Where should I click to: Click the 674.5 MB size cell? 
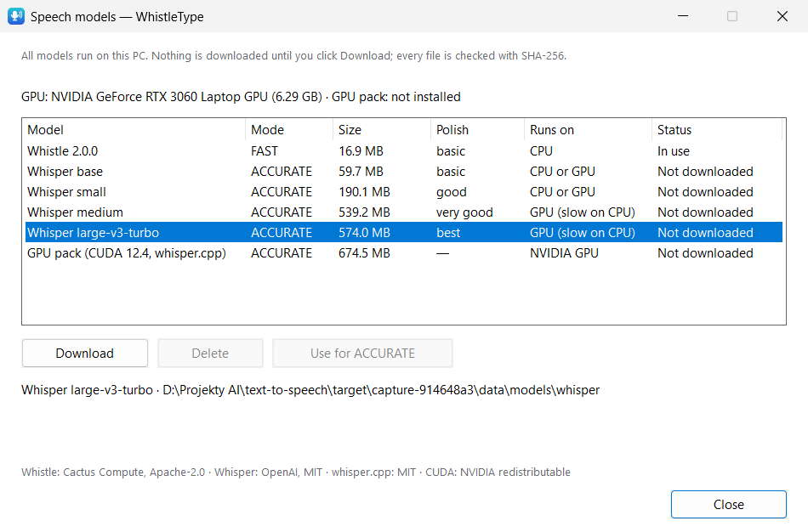tap(364, 253)
